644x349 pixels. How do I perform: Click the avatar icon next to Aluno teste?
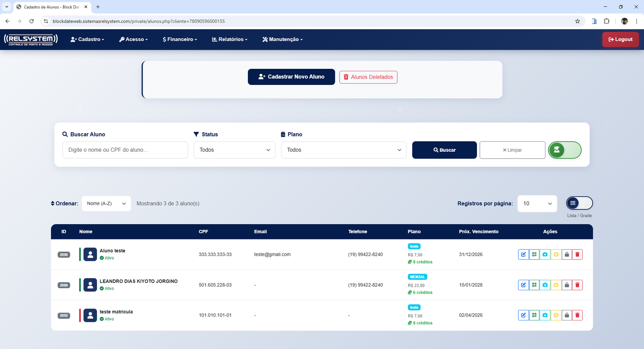click(x=90, y=254)
